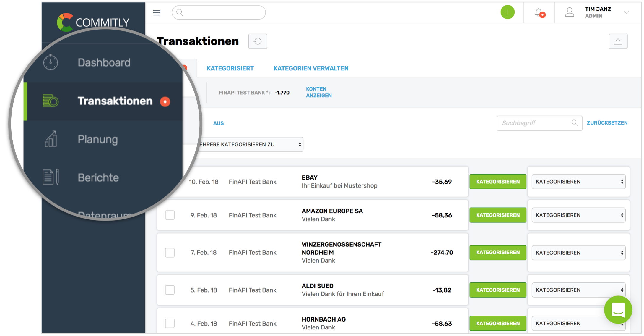The height and width of the screenshot is (336, 644).
Task: Click the refresh icon beside Transaktionen
Action: coord(258,41)
